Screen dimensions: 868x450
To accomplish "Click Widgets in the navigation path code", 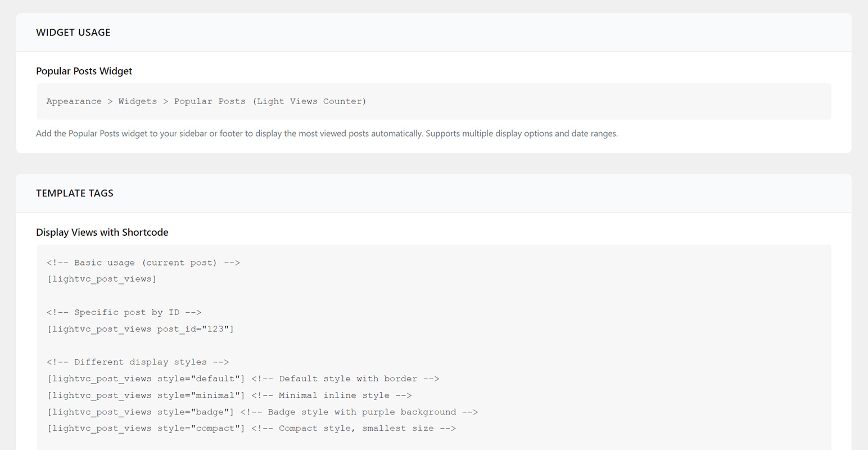I will [137, 102].
